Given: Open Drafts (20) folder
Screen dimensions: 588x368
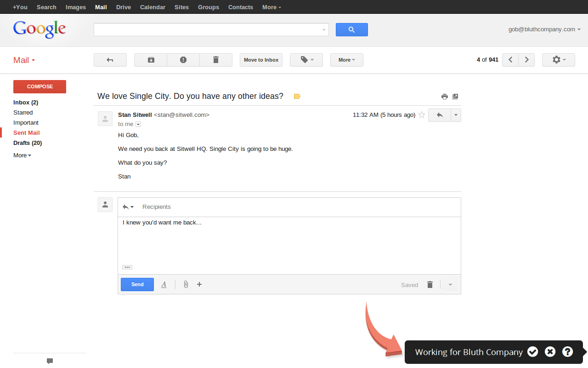Looking at the screenshot, I should (28, 143).
